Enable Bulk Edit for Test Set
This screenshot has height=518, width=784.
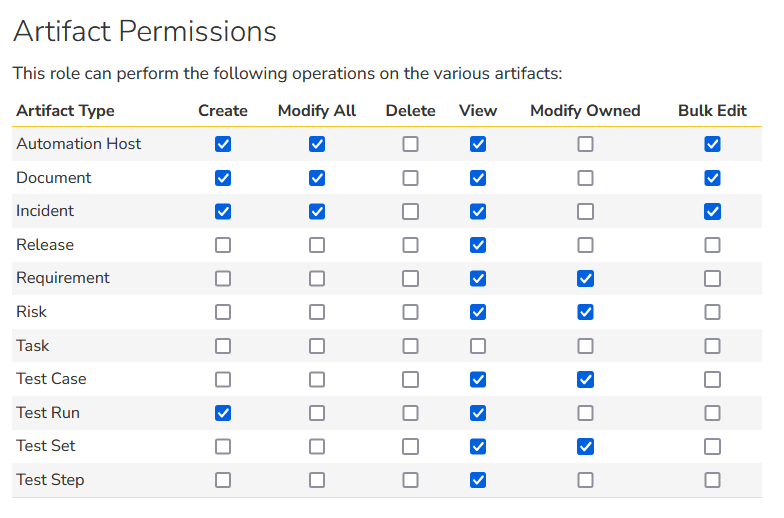712,446
